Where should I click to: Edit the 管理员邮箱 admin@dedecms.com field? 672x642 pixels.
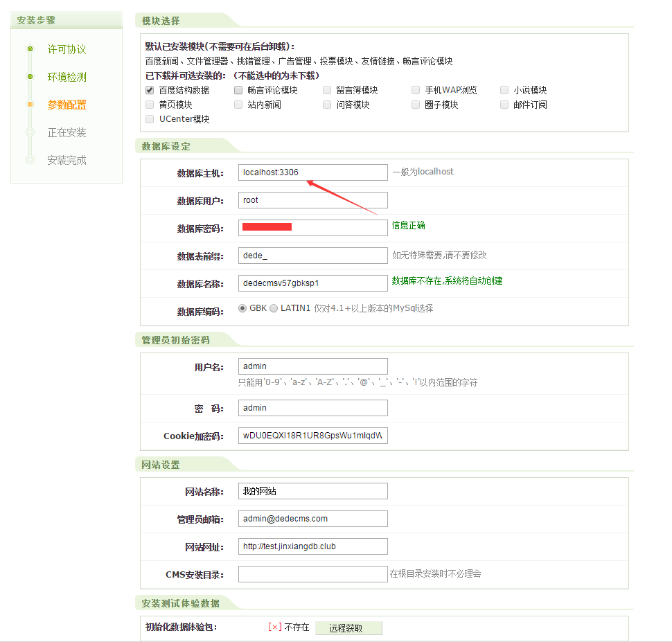point(312,519)
